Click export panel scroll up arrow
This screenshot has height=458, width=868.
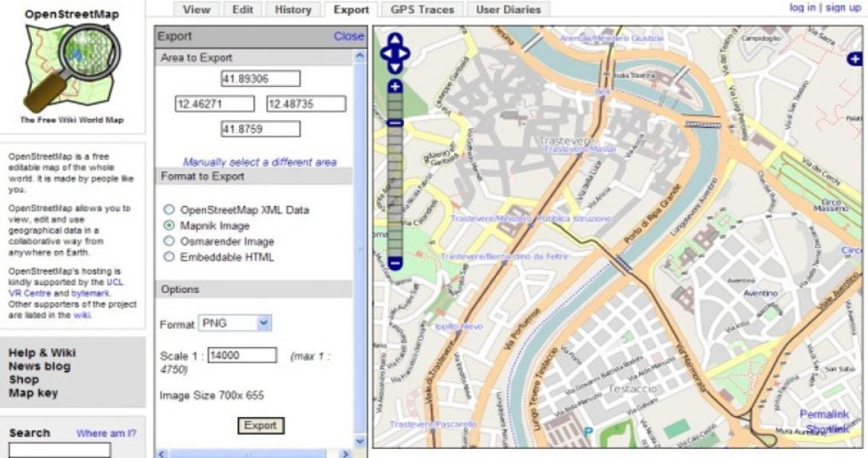(360, 56)
